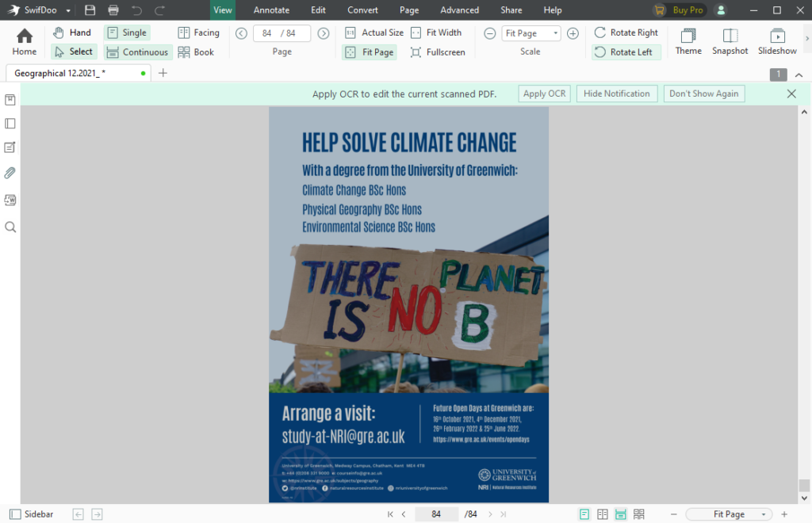Open the Fit Page zoom dropdown in status bar
812x523 pixels.
tap(729, 514)
